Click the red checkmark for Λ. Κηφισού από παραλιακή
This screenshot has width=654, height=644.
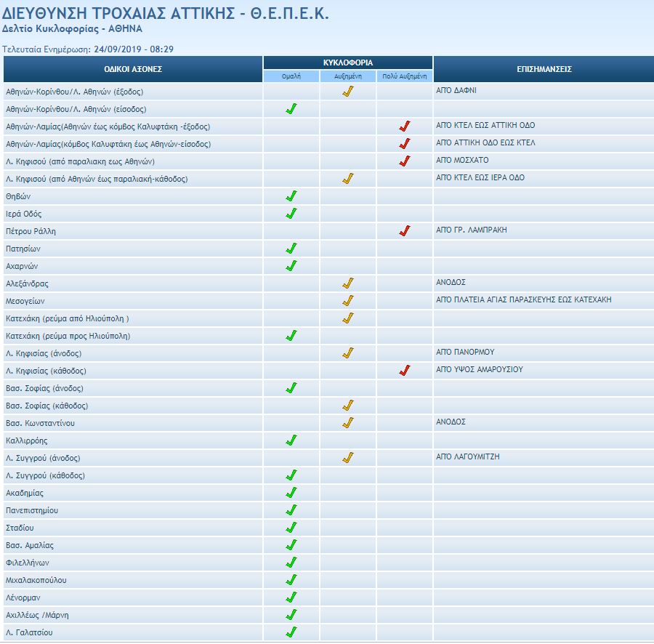(x=405, y=161)
